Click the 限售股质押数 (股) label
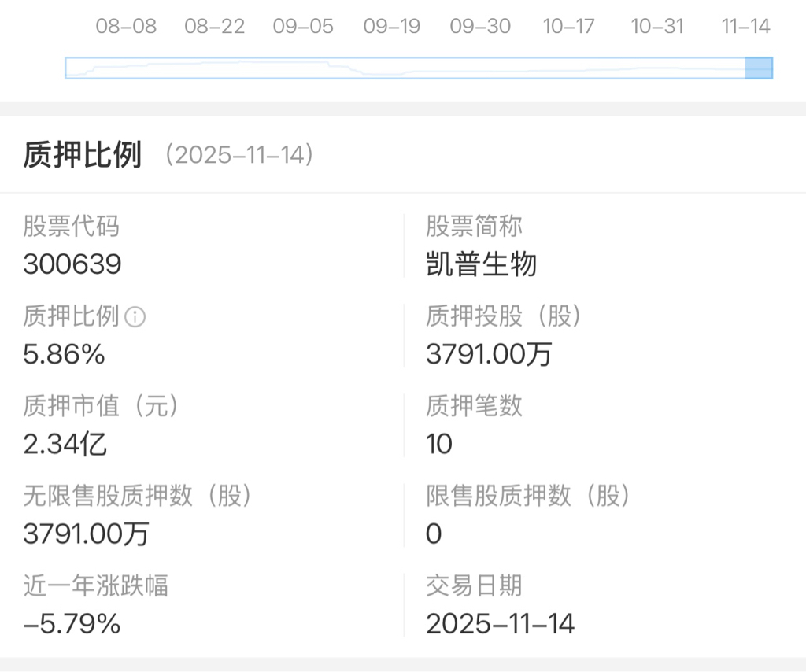This screenshot has width=806, height=672. (x=528, y=496)
